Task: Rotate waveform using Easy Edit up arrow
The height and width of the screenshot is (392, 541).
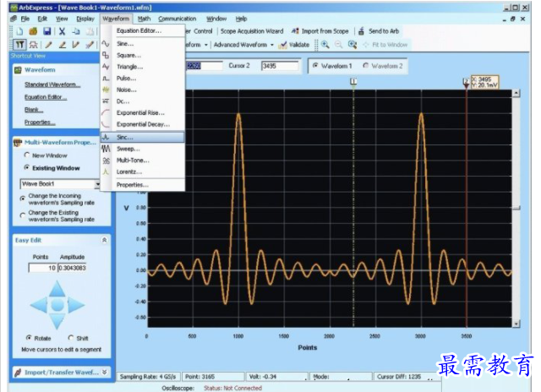Action: coord(57,289)
